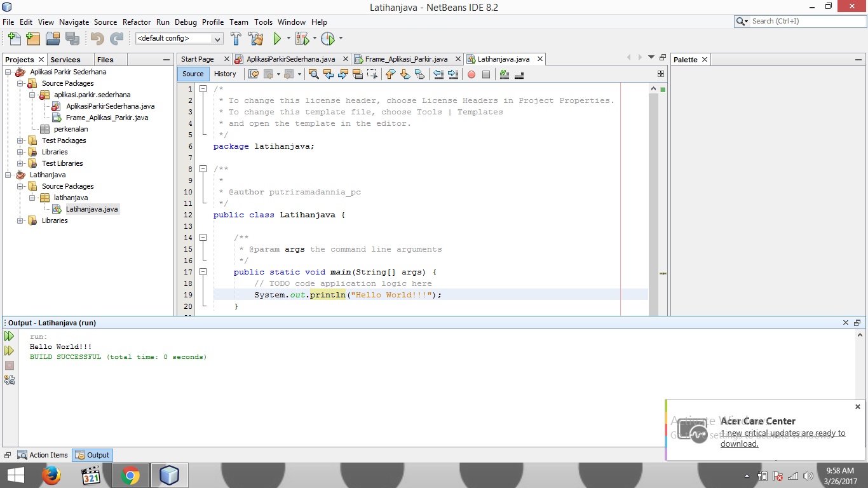Open the default config dropdown
The image size is (868, 488).
click(x=217, y=38)
